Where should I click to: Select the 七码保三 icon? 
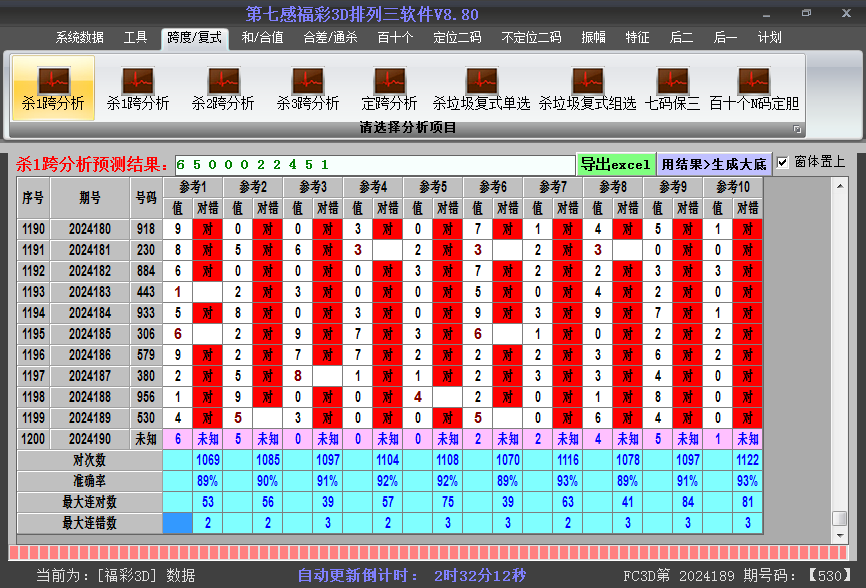[672, 88]
